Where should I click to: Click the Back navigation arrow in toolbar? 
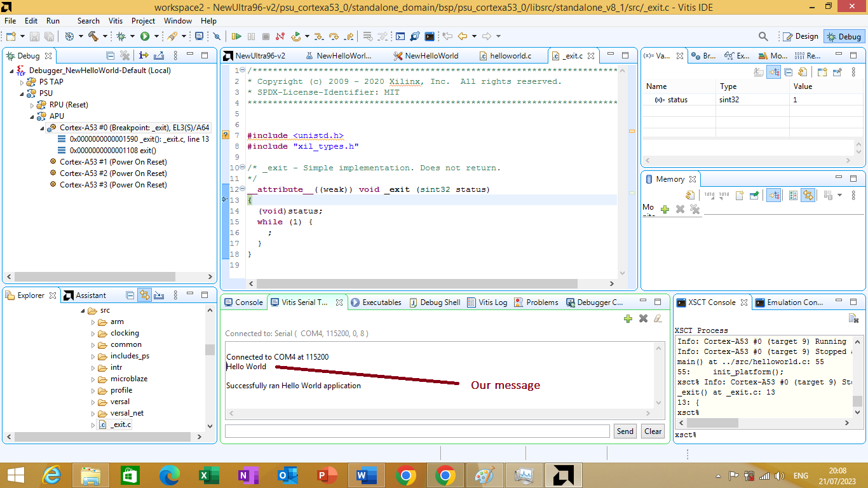tap(463, 36)
